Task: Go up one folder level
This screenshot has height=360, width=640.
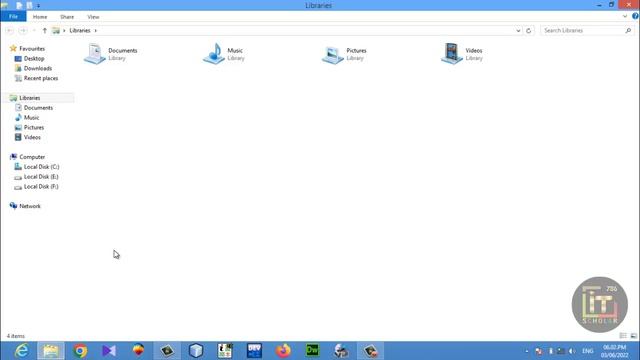Action: coord(44,31)
